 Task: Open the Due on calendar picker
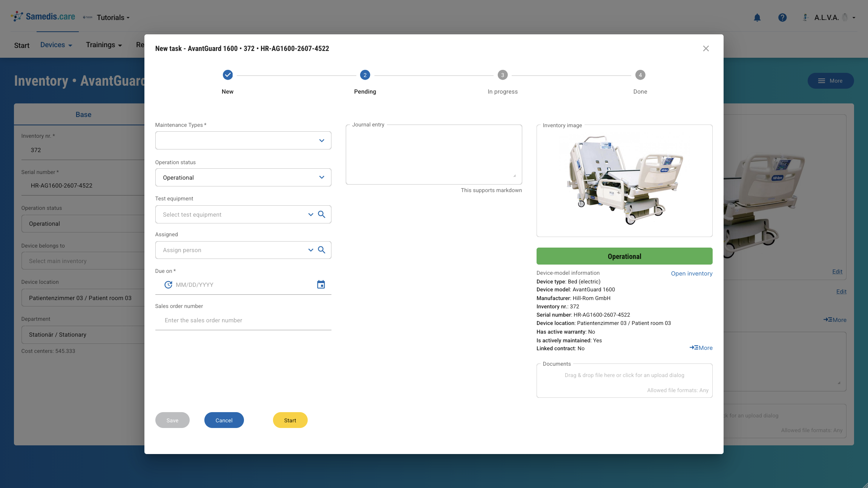[321, 285]
